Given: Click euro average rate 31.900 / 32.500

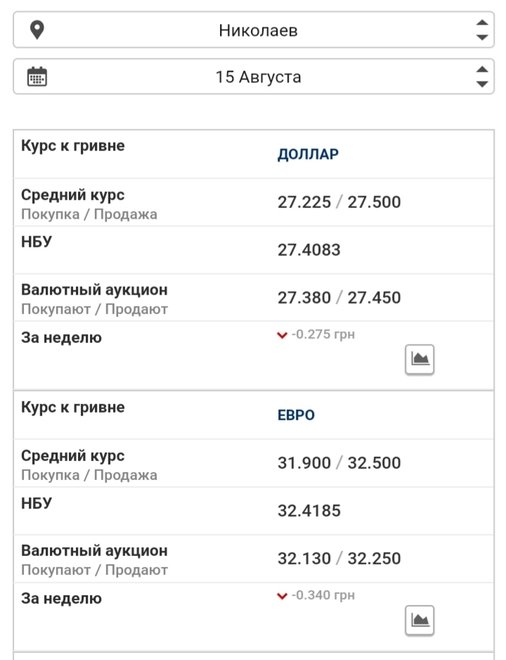Looking at the screenshot, I should [x=339, y=463].
